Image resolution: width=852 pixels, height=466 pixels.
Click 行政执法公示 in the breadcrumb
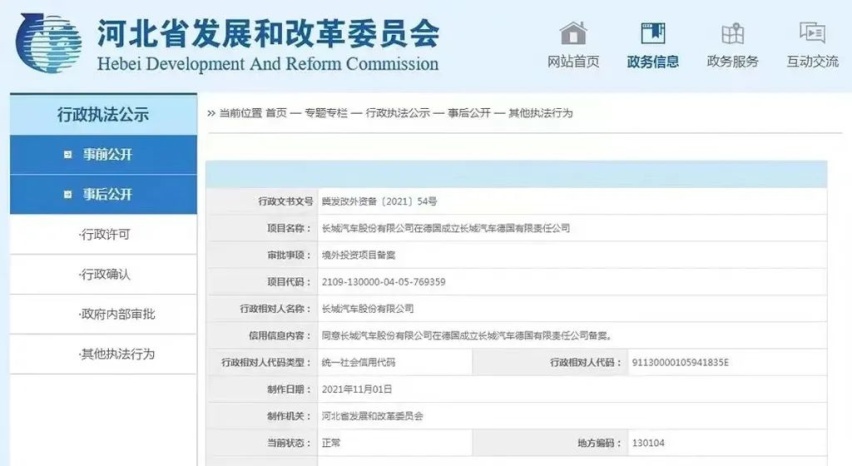click(x=398, y=113)
